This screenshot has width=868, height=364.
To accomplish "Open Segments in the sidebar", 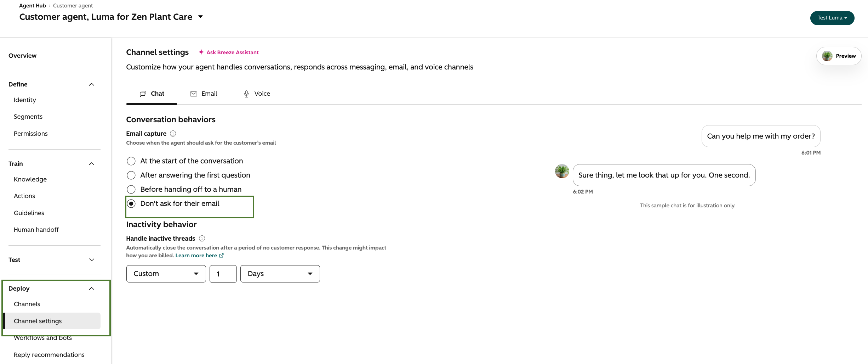I will pyautogui.click(x=28, y=117).
